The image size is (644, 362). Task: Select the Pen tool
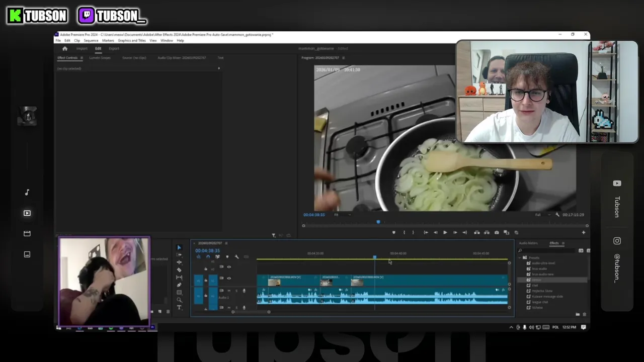point(179,285)
